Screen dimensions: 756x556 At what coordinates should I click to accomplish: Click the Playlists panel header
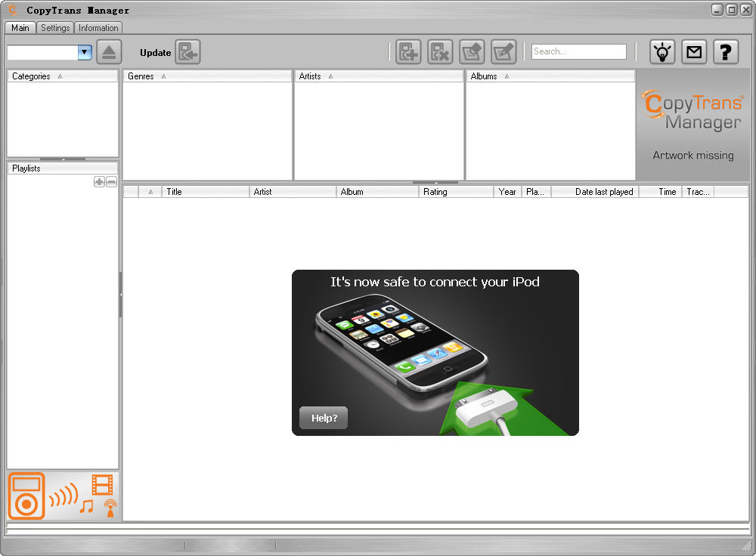[63, 168]
